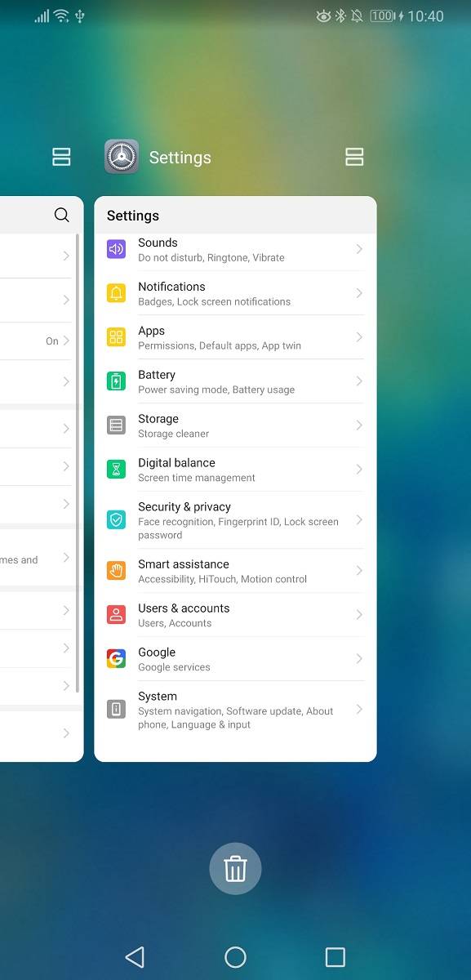
Task: Tap split-screen icon of the left card
Action: pos(61,157)
